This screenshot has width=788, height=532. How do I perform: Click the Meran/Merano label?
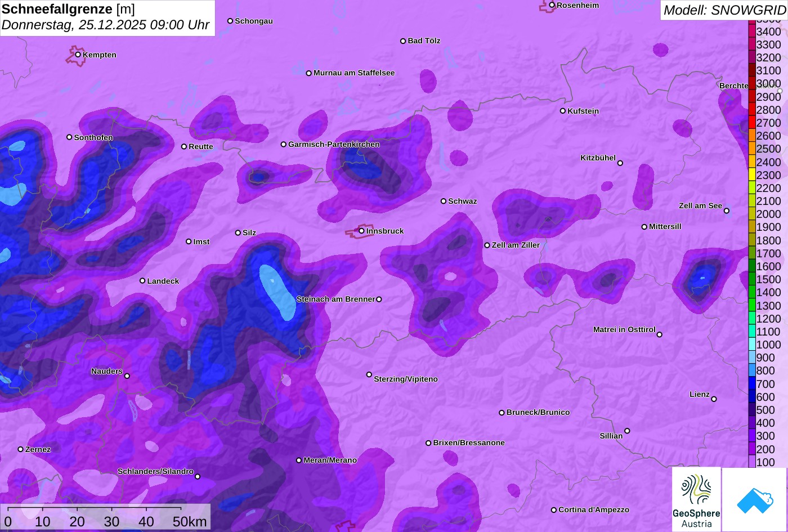(330, 460)
